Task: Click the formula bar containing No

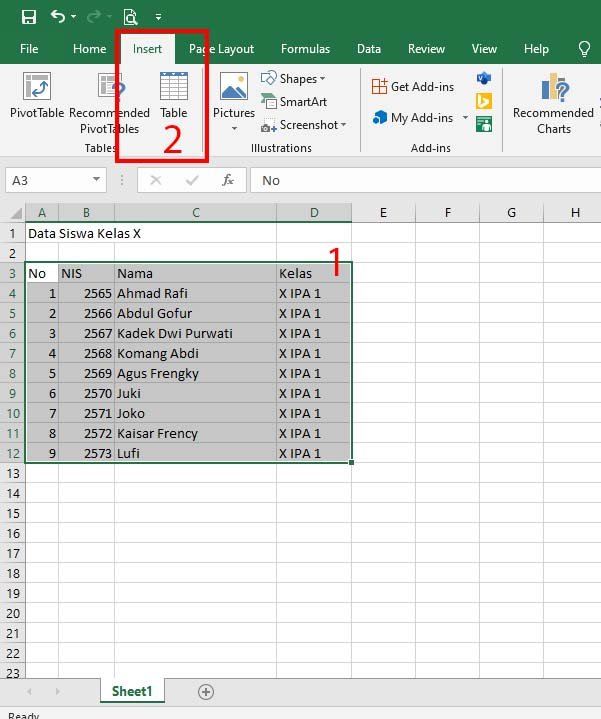Action: point(425,180)
